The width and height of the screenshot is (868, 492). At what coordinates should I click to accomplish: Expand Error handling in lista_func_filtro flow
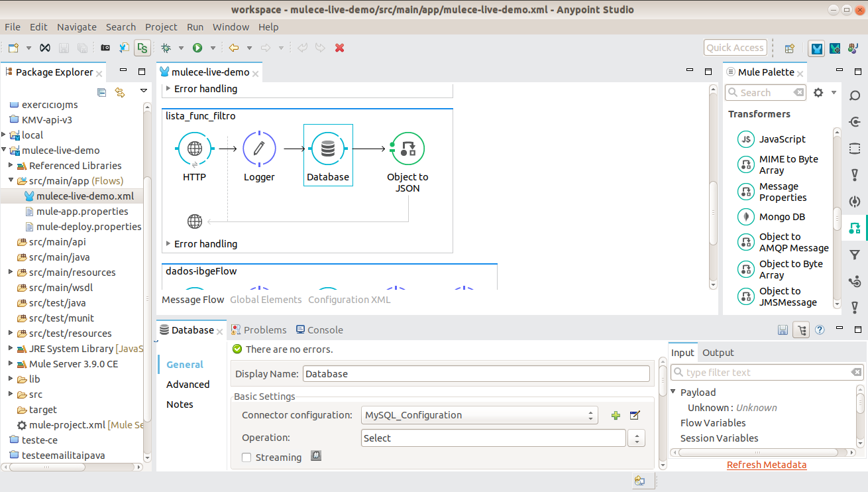click(168, 244)
